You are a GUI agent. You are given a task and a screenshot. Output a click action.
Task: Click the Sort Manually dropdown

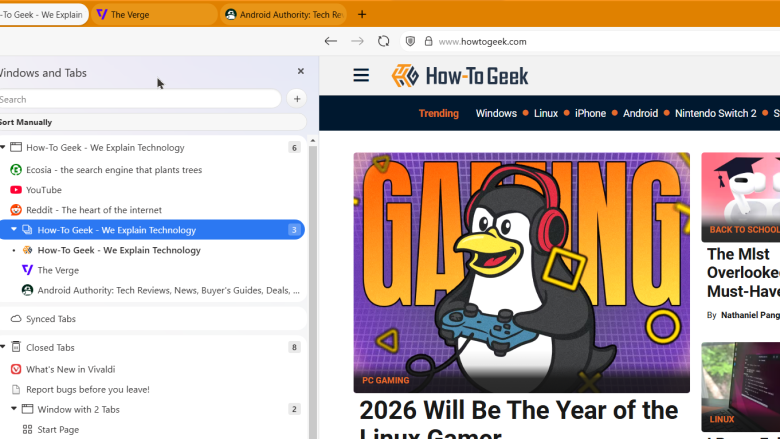(x=26, y=122)
